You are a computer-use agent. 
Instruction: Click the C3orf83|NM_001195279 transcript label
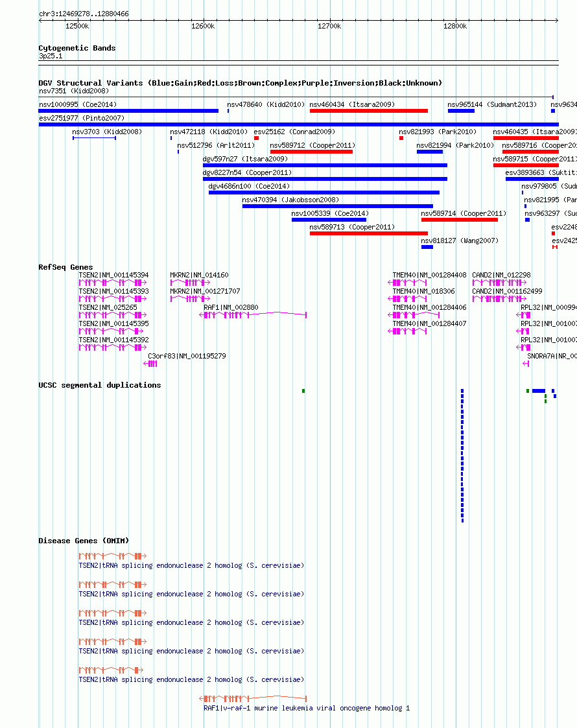(x=187, y=356)
